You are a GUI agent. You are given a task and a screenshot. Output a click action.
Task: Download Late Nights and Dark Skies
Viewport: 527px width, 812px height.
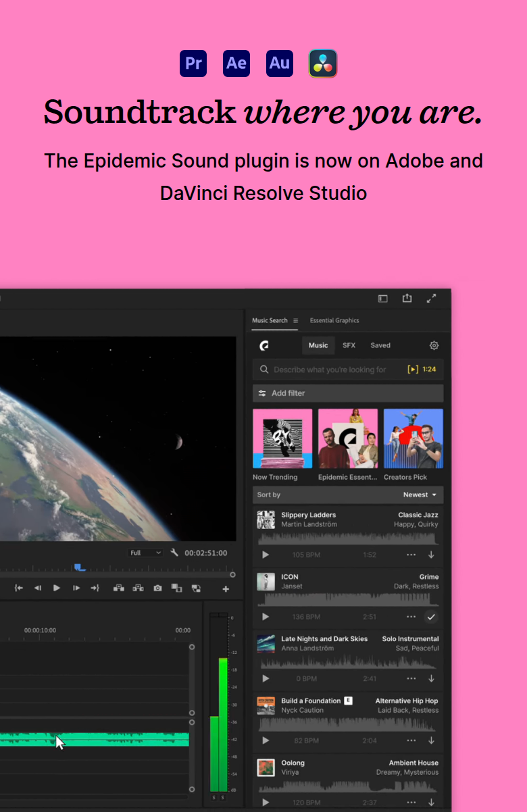431,678
